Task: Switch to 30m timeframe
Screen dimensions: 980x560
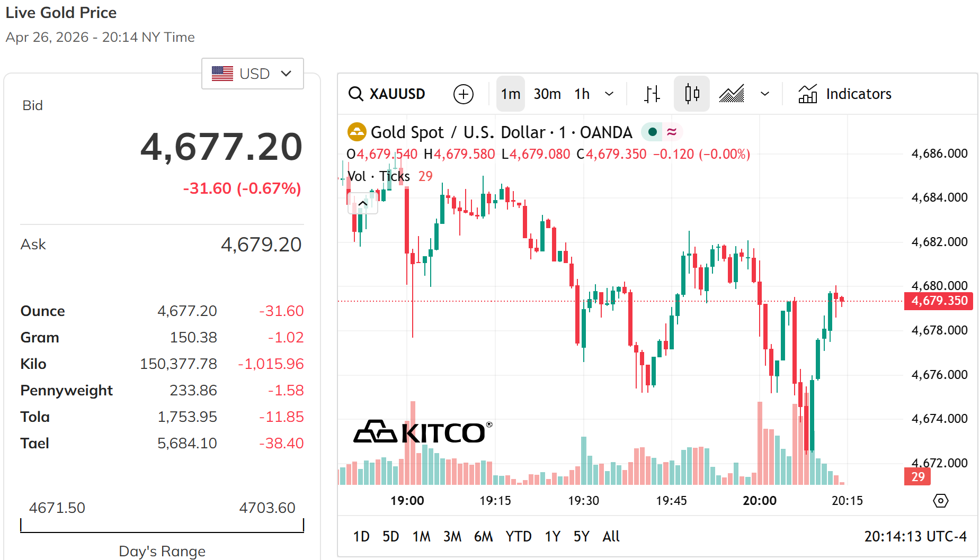Action: 547,94
